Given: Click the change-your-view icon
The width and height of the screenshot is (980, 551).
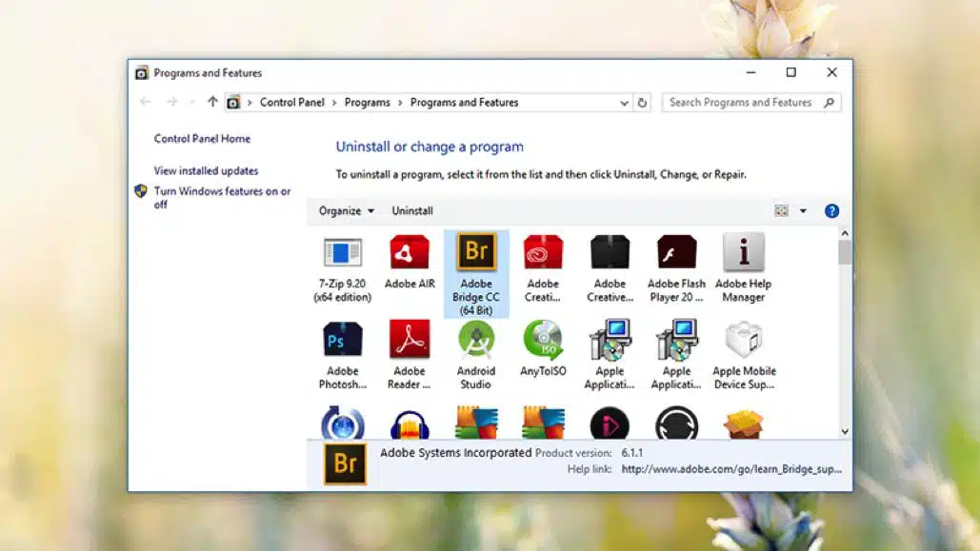Looking at the screenshot, I should [781, 210].
